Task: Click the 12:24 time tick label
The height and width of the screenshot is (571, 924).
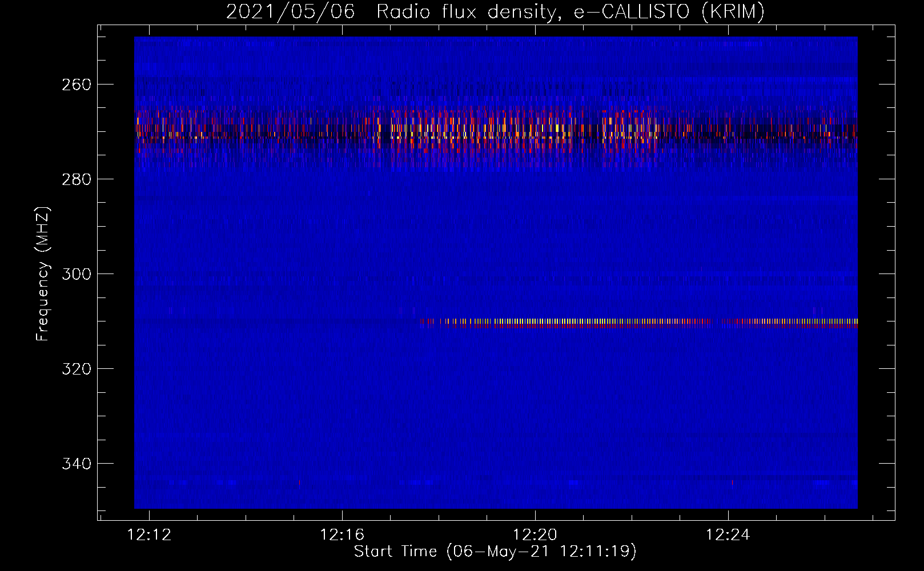Action: coord(728,535)
